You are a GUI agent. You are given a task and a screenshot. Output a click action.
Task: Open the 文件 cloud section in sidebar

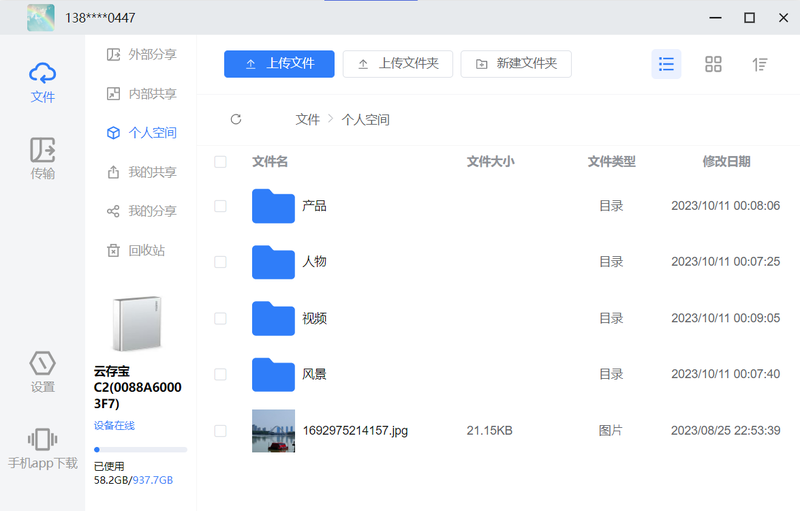tap(42, 83)
